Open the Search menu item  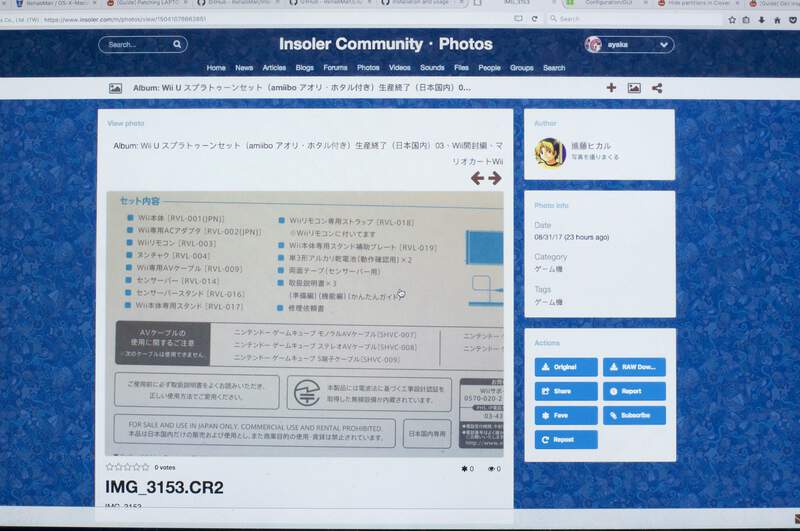click(554, 67)
